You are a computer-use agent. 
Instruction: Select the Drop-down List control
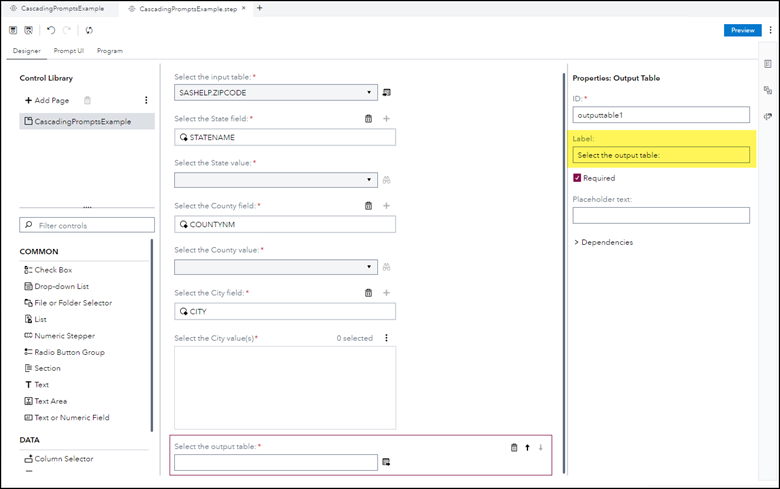point(56,286)
